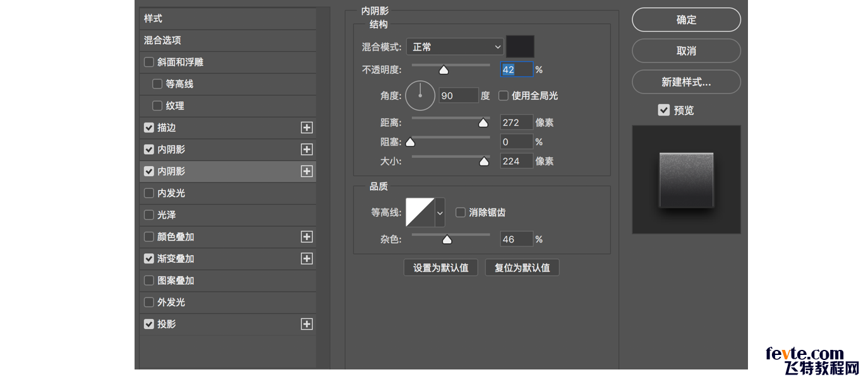Image resolution: width=868 pixels, height=384 pixels.
Task: Click the 阻塞 value field 0
Action: pyautogui.click(x=517, y=142)
